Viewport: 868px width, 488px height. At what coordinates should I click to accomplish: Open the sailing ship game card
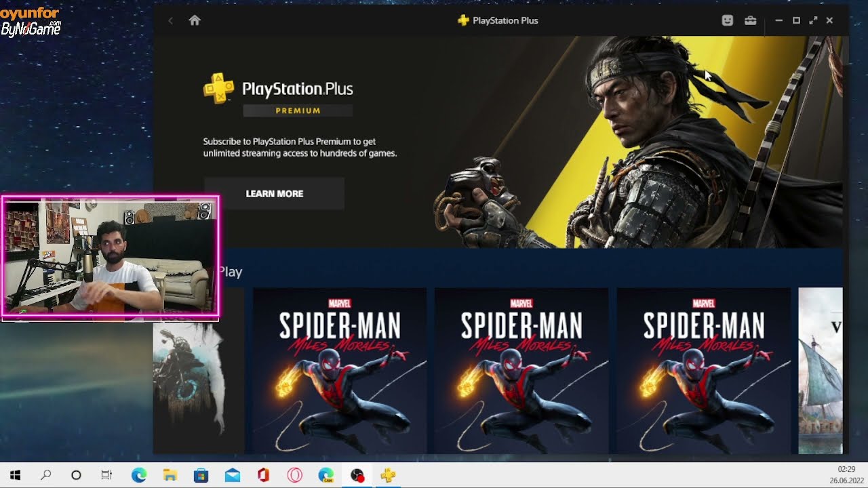(821, 371)
